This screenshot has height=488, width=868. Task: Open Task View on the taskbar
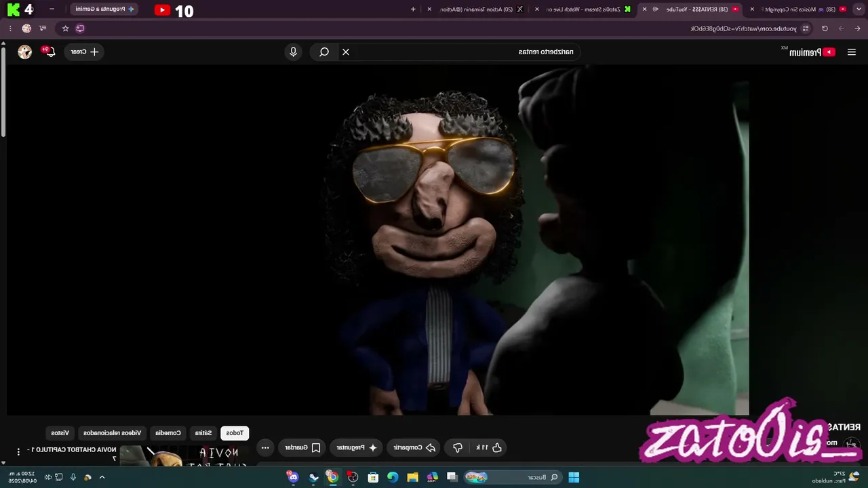tap(452, 477)
